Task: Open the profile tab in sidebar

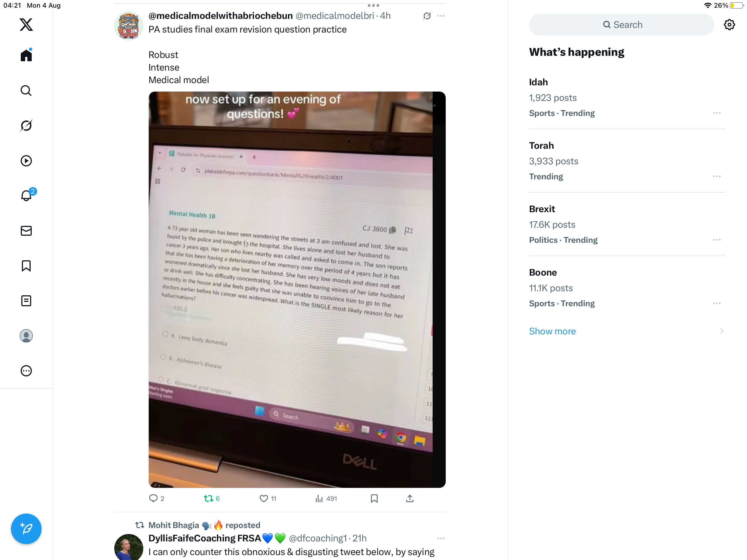Action: pos(26,336)
